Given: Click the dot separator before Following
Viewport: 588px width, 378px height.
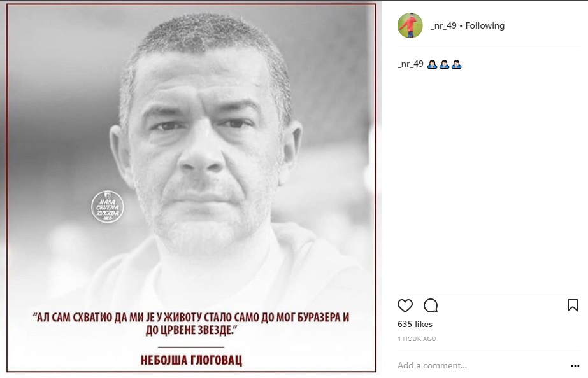Looking at the screenshot, I should pyautogui.click(x=461, y=26).
